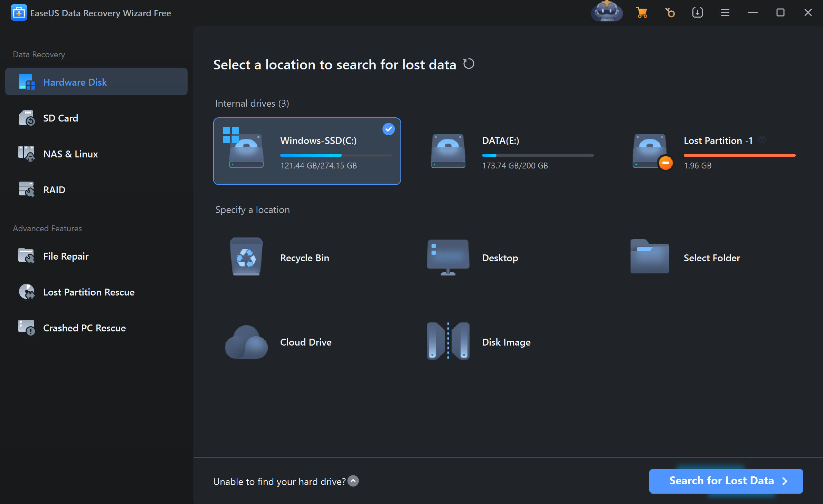The height and width of the screenshot is (504, 823).
Task: Click the Lost Partition help question mark
Action: [761, 140]
